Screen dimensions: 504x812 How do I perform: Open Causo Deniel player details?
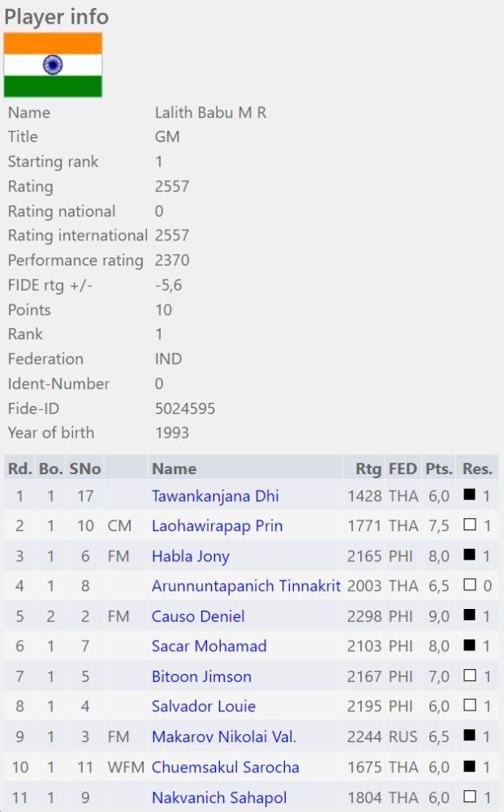[x=197, y=616]
